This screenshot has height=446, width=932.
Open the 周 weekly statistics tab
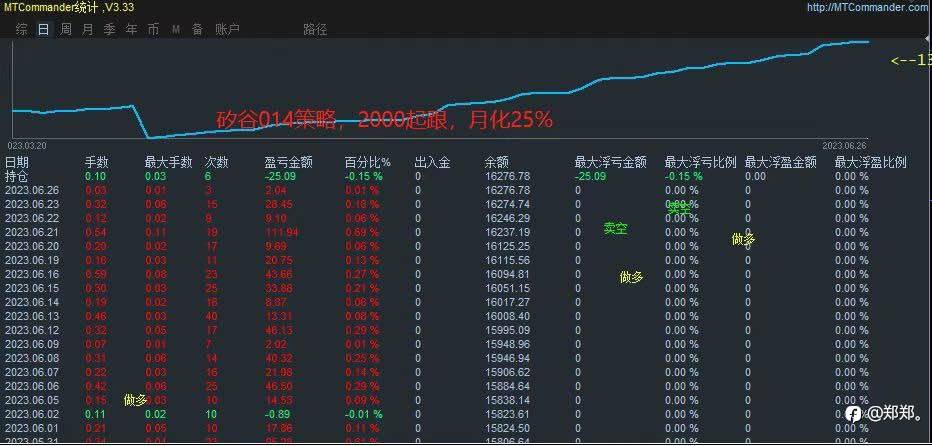(x=65, y=29)
